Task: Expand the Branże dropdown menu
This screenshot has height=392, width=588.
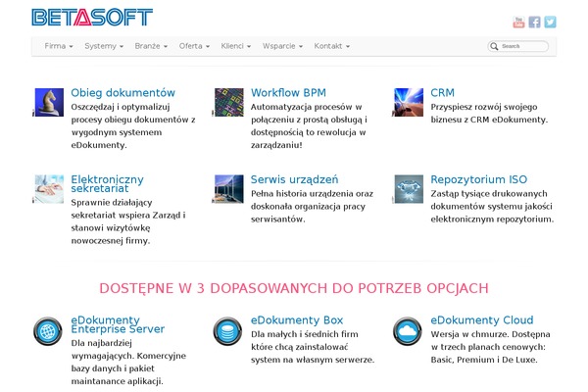Action: tap(151, 46)
